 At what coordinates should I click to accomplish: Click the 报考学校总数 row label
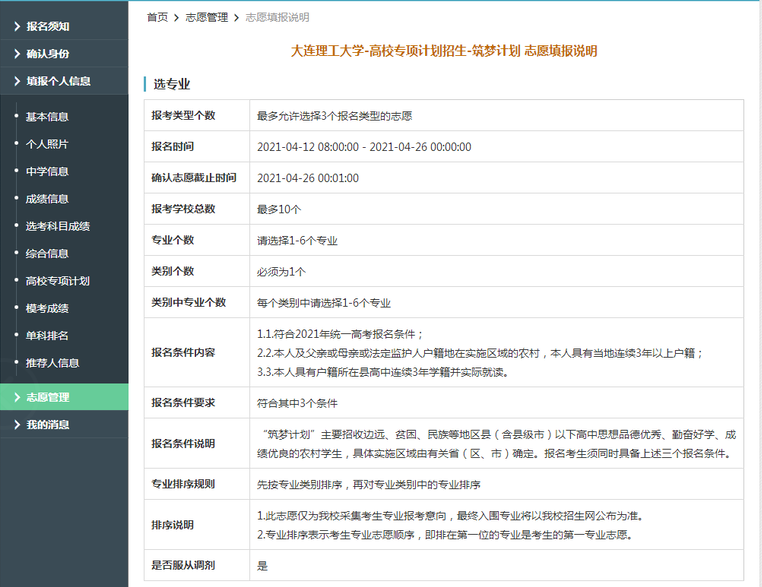point(183,208)
